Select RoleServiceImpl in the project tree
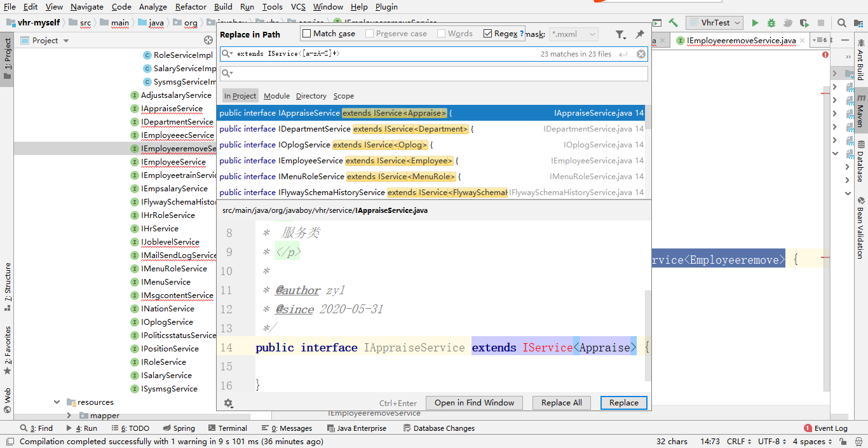The height and width of the screenshot is (448, 868). [183, 55]
